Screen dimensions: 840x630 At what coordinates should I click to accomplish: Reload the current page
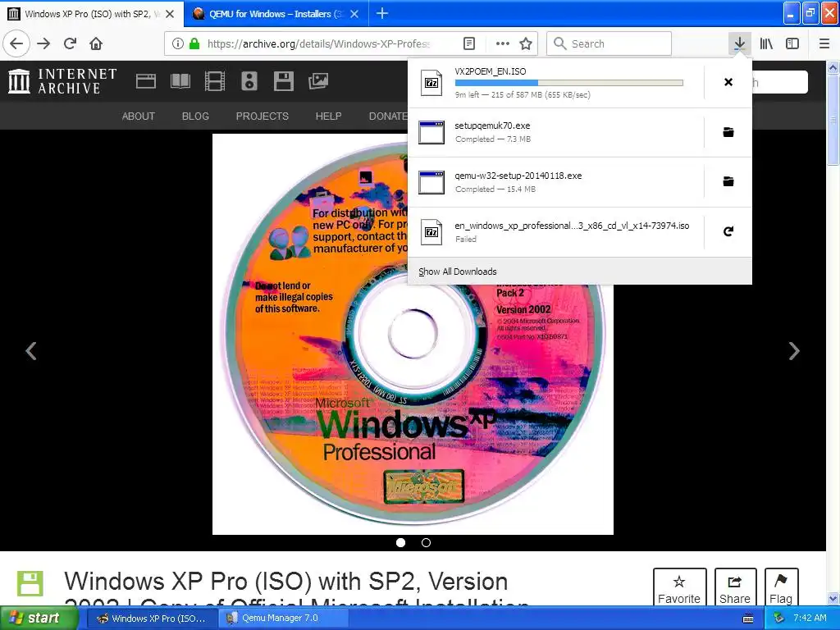70,43
